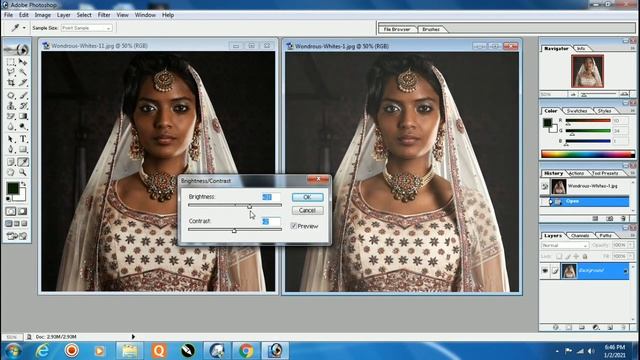Click the Navigator preview thumbnail
640x360 pixels.
[x=587, y=71]
